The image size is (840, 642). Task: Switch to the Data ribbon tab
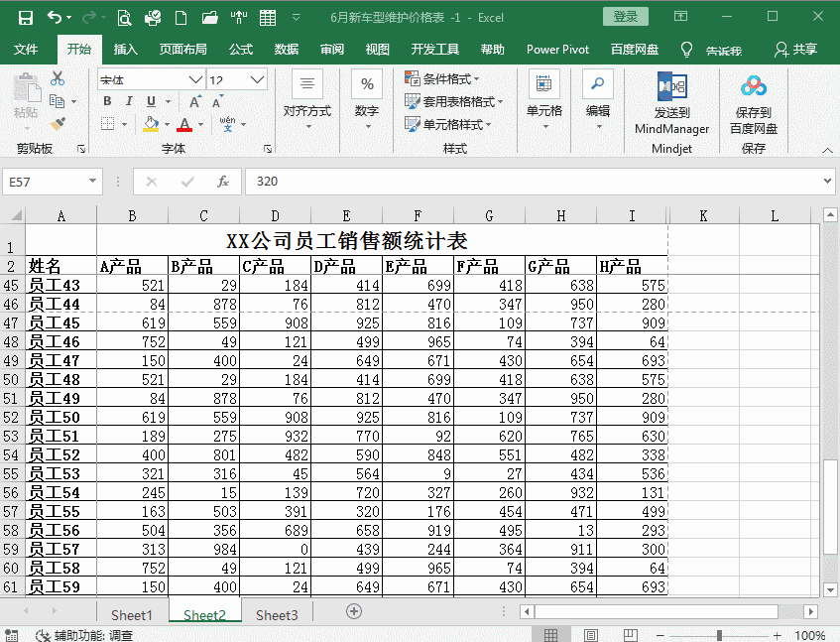pyautogui.click(x=286, y=50)
